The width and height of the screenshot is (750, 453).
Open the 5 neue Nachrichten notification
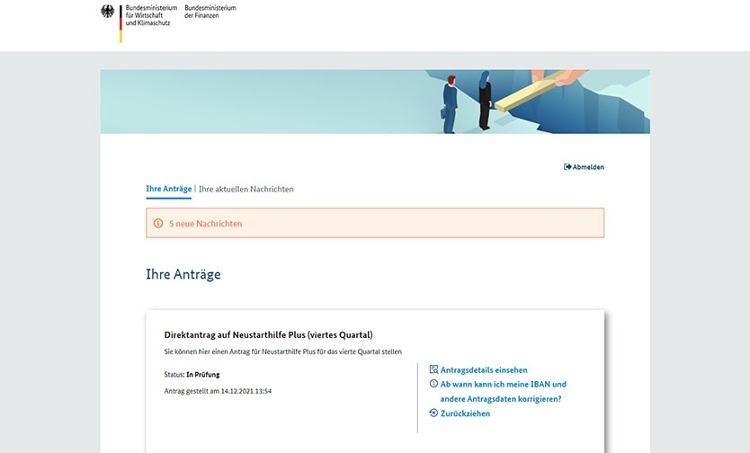point(205,223)
